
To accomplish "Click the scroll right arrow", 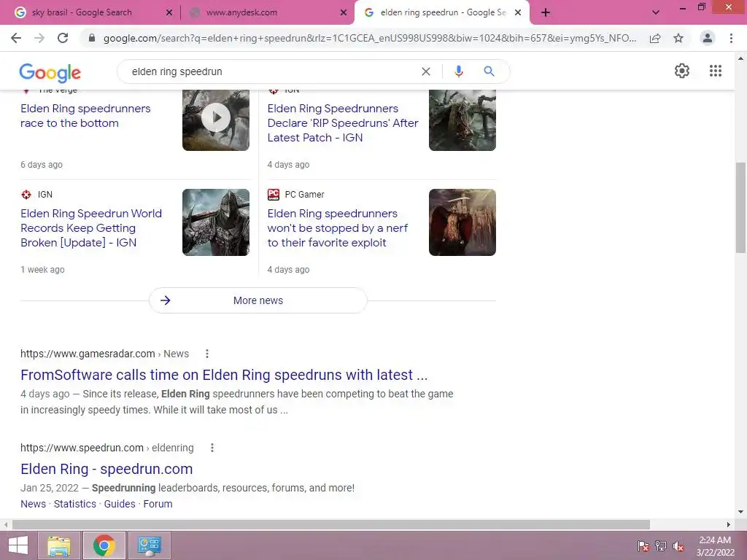I will [728, 524].
